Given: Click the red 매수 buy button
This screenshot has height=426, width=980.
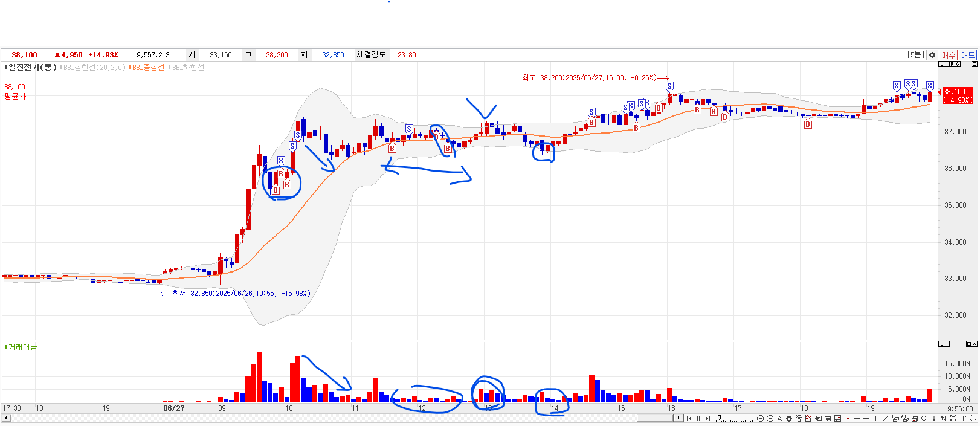Looking at the screenshot, I should (949, 54).
